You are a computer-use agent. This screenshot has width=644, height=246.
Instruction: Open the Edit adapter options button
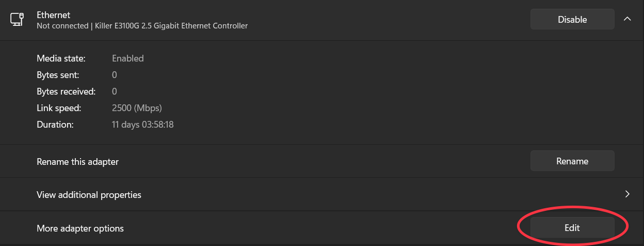click(x=572, y=227)
